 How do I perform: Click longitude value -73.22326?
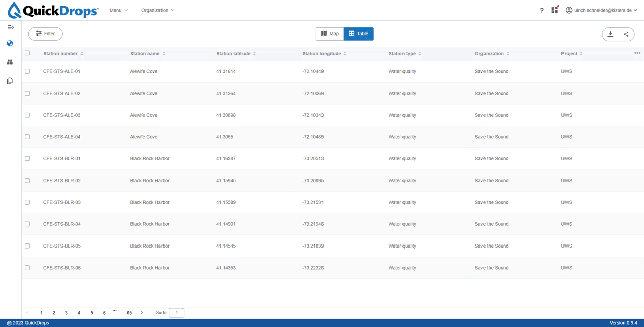point(313,268)
